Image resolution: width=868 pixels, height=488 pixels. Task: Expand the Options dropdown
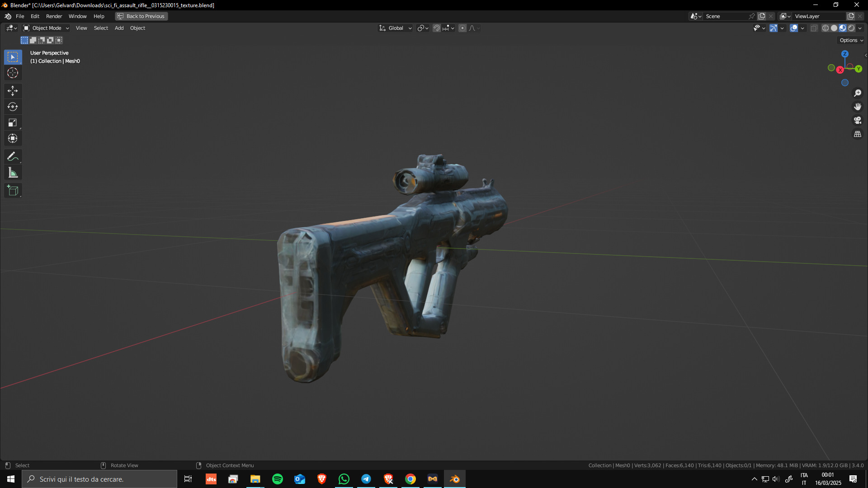click(x=851, y=40)
